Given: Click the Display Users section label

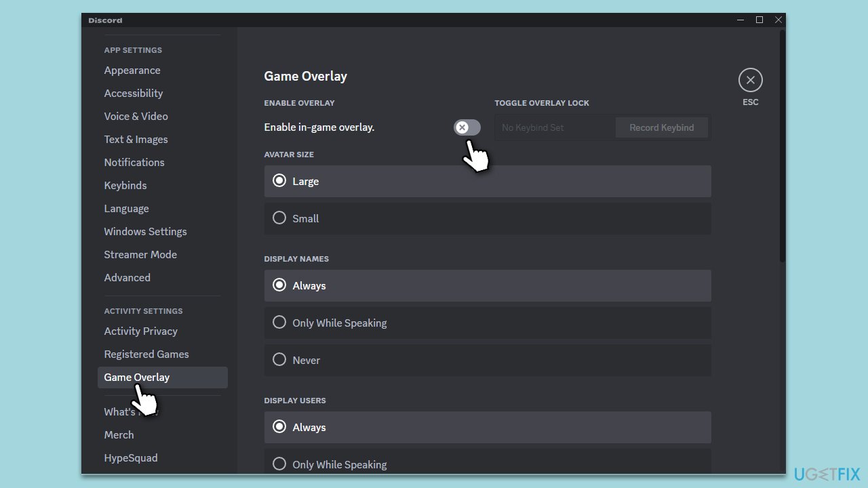Looking at the screenshot, I should 295,401.
